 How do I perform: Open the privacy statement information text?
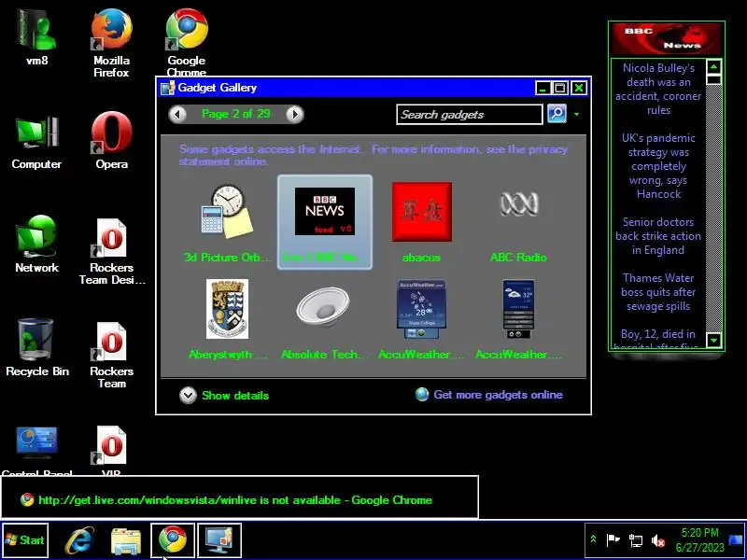pos(373,155)
